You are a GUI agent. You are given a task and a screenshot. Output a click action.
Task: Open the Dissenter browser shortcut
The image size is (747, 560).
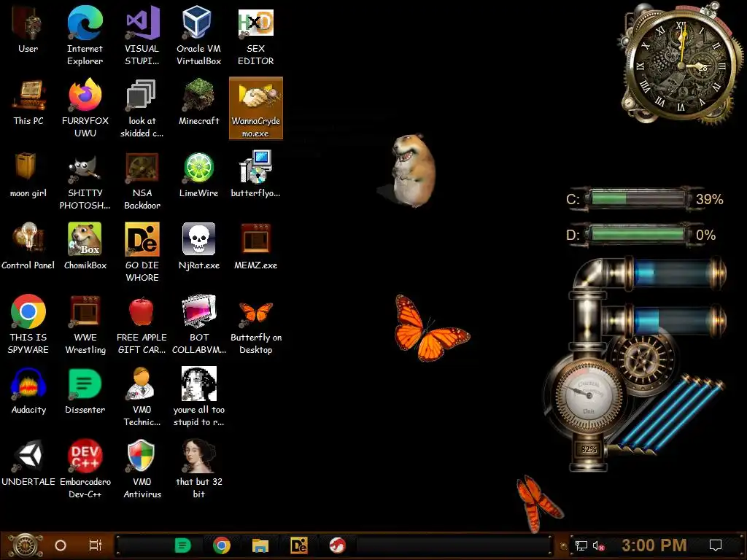point(85,392)
